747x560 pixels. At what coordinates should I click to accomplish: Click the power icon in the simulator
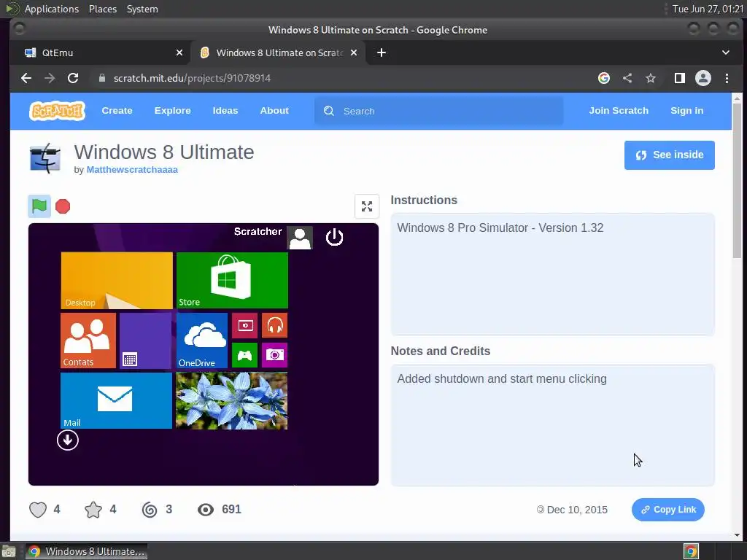tap(334, 237)
